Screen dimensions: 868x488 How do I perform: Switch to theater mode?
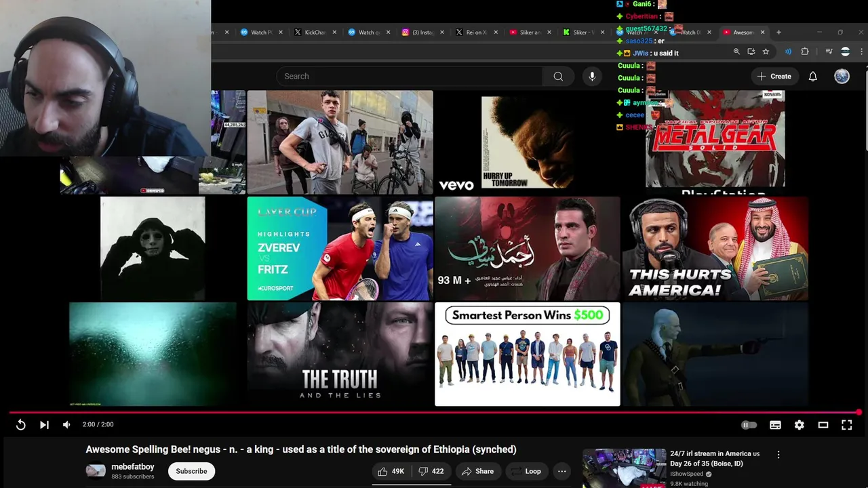pyautogui.click(x=823, y=425)
